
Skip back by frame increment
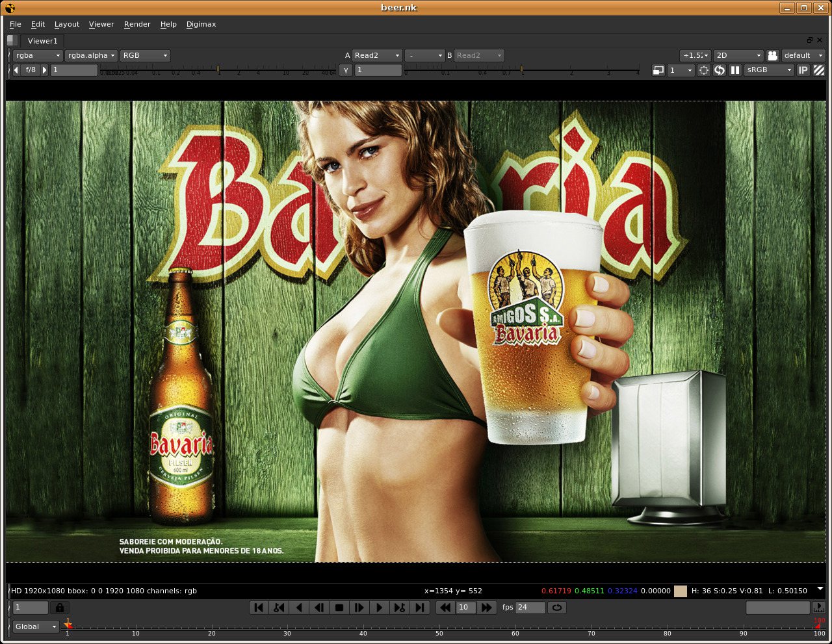[x=445, y=608]
